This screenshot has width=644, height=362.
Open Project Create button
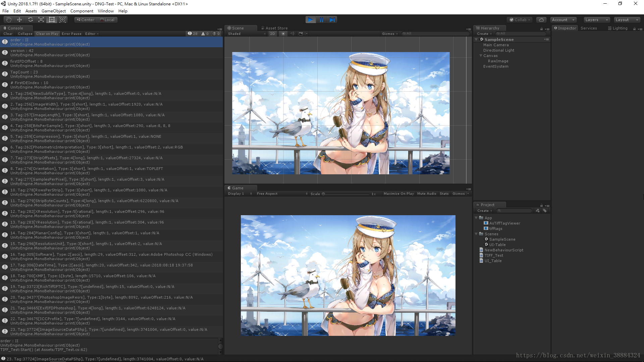[x=484, y=211]
